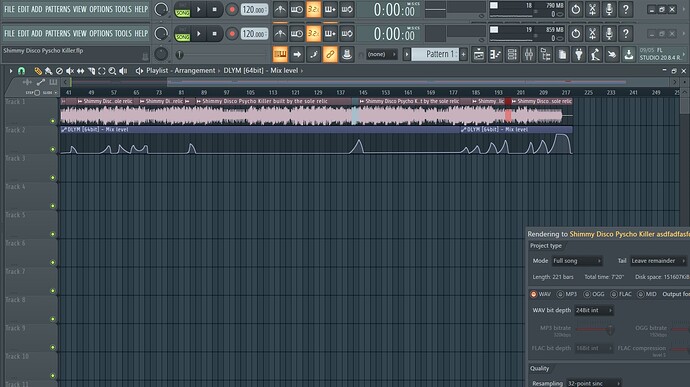Open the Resampling '32-point sinc' dropdown

pyautogui.click(x=594, y=383)
